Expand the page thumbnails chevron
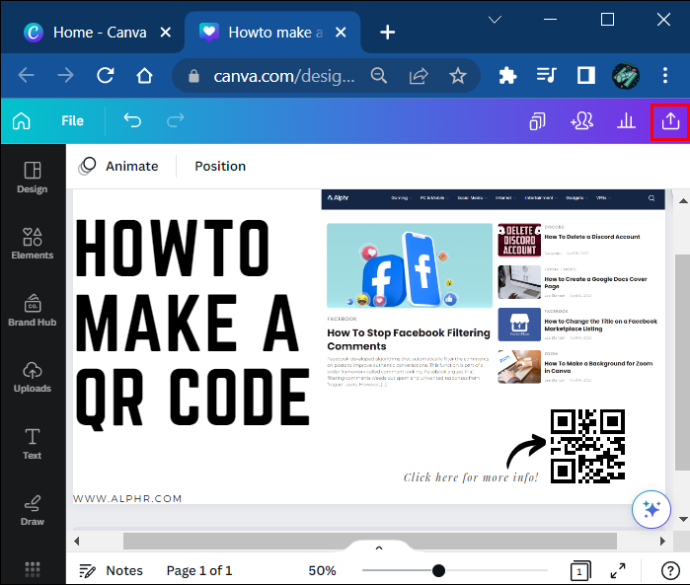 click(x=379, y=548)
